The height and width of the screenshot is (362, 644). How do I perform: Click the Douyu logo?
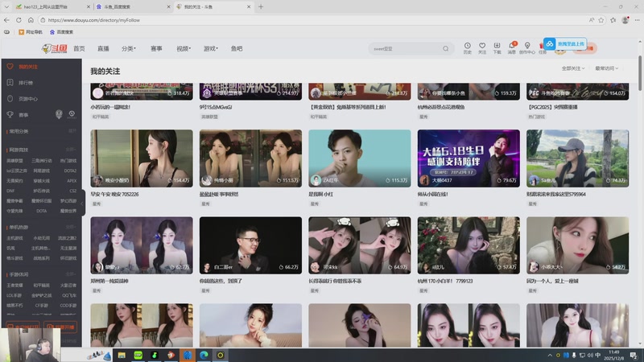55,48
